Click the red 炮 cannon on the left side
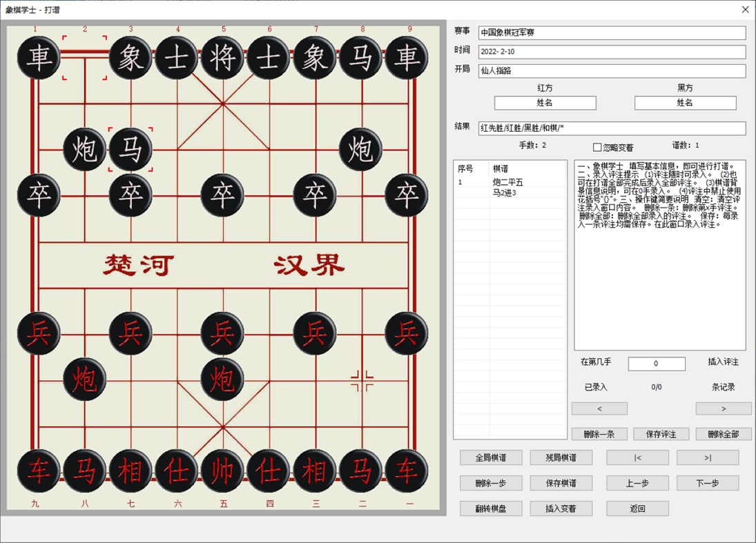 point(84,379)
